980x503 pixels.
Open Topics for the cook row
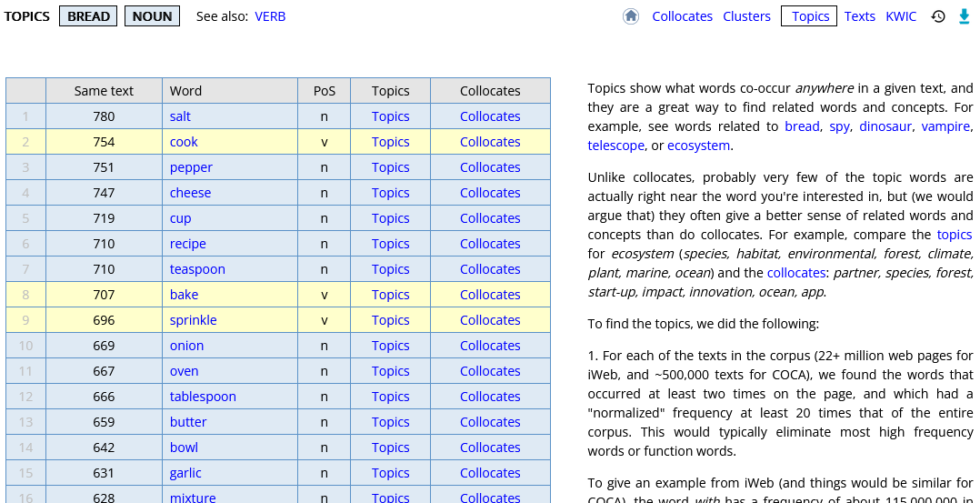pos(391,142)
